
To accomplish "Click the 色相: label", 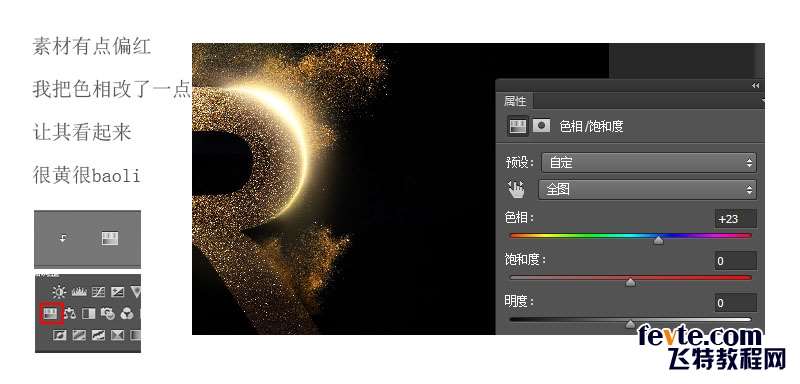I will click(519, 218).
